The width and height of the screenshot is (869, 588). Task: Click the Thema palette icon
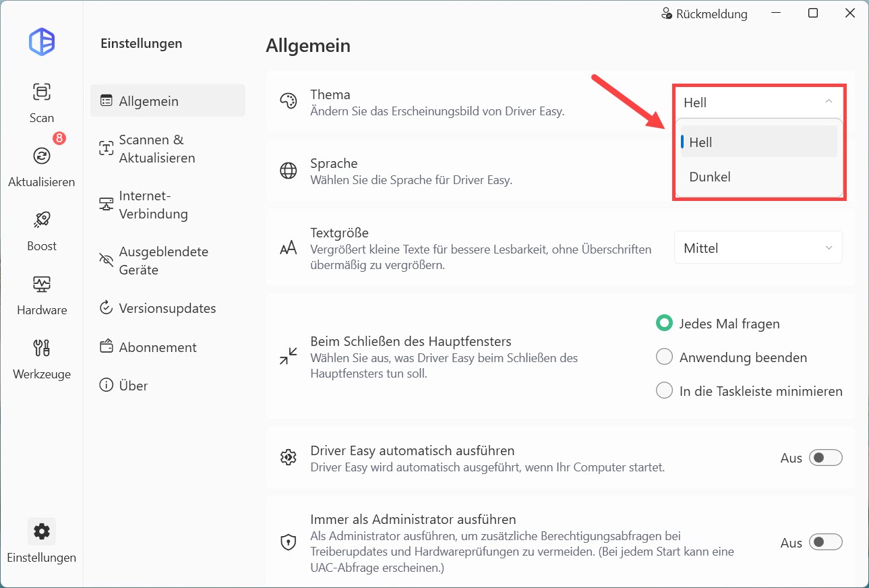coord(288,102)
